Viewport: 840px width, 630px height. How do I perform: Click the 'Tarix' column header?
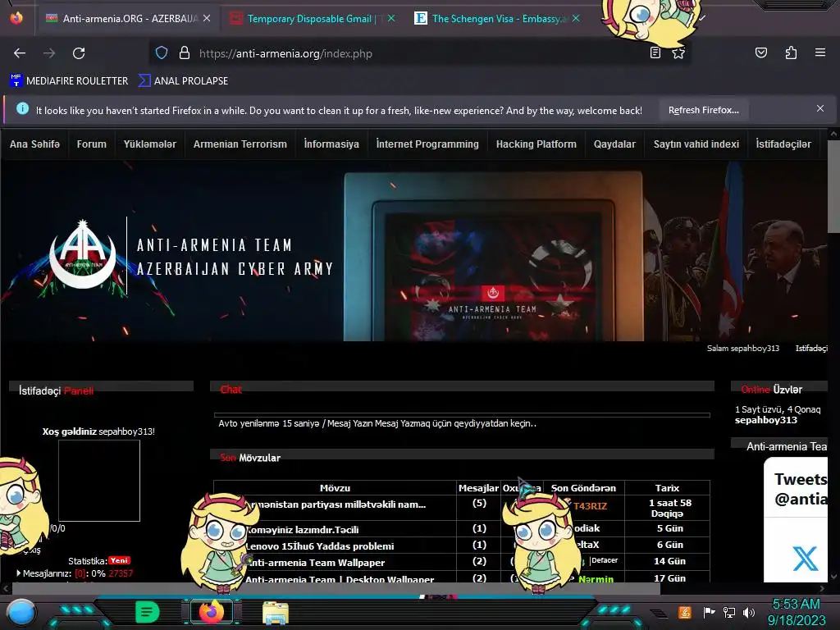point(667,488)
